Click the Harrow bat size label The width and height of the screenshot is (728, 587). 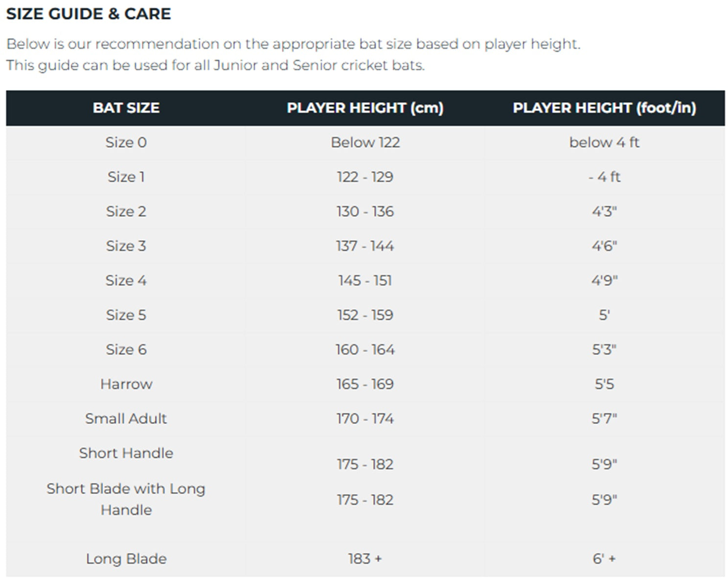(126, 384)
